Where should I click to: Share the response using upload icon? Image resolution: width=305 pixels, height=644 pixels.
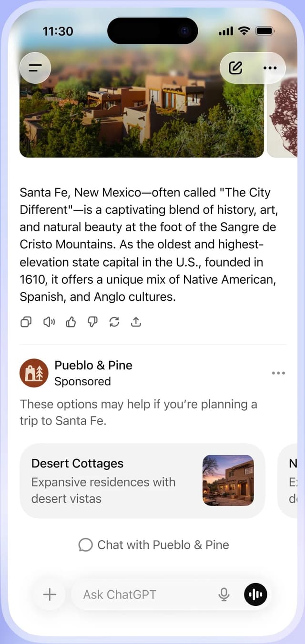click(x=136, y=322)
